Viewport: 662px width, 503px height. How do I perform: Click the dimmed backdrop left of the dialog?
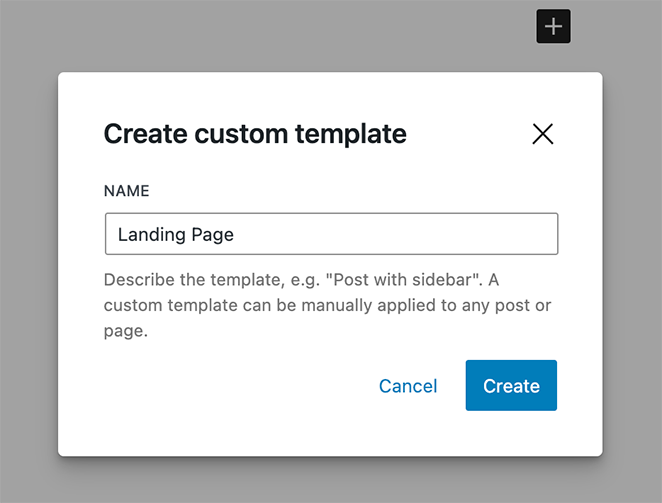coord(28,260)
